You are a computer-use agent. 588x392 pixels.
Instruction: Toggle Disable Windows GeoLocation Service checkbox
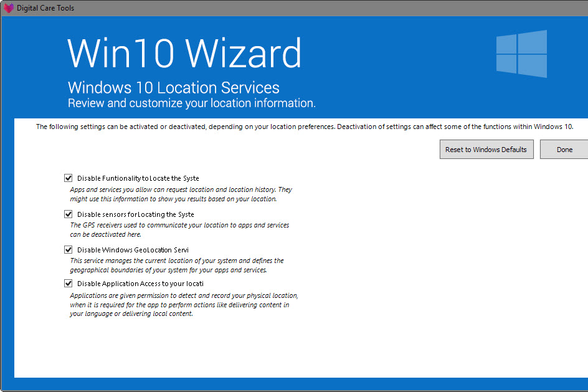click(69, 250)
